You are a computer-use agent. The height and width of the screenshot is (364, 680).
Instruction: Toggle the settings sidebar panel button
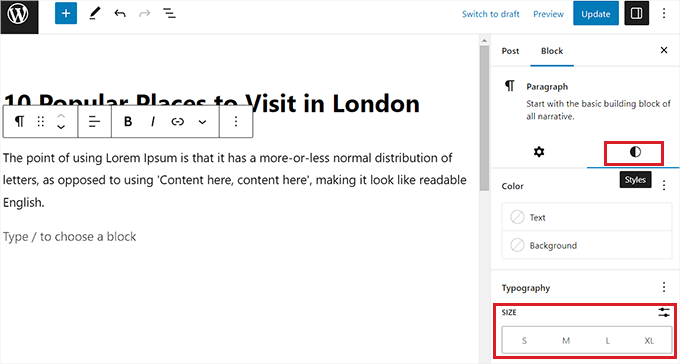637,13
